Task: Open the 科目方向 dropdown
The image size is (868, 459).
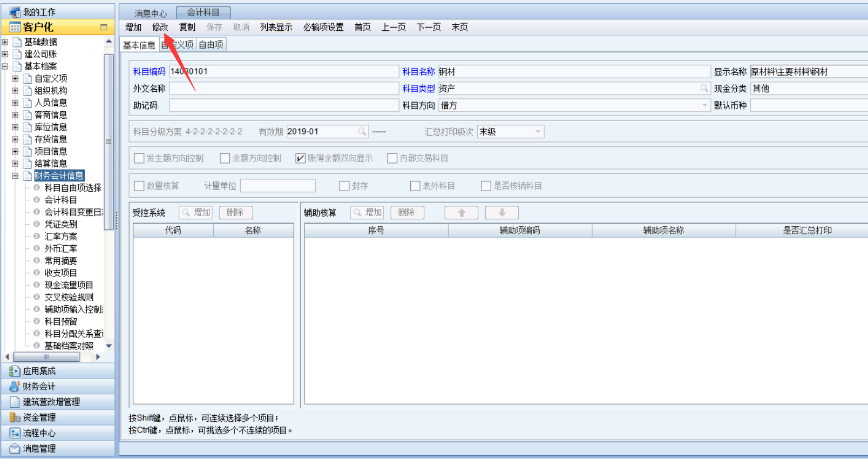Action: coord(704,106)
